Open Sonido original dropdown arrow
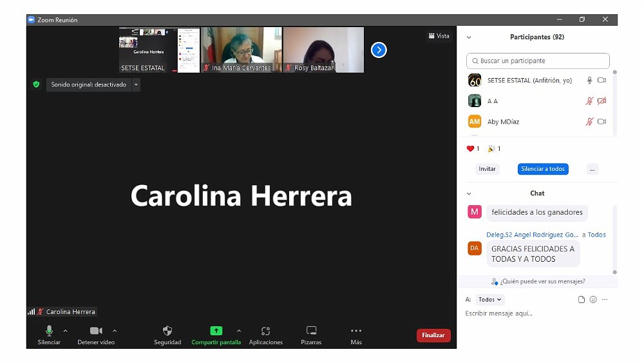 (x=136, y=84)
